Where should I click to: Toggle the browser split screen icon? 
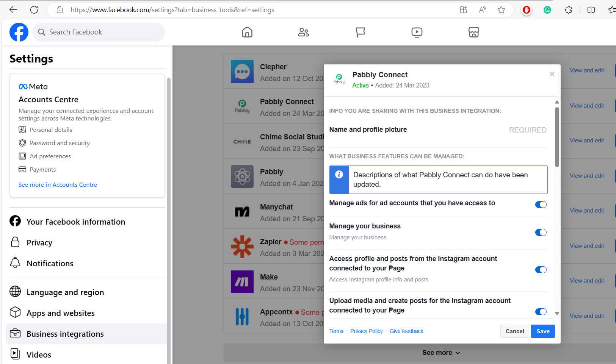(591, 10)
